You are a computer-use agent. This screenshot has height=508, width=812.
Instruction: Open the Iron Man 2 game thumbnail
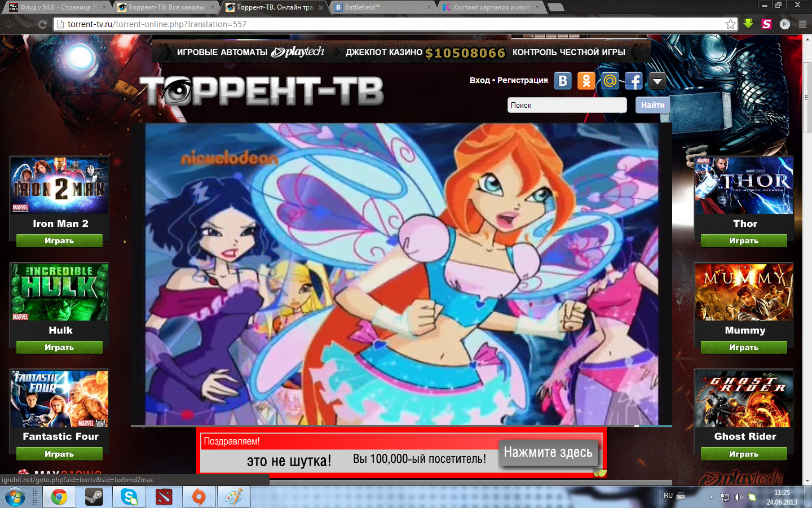[x=60, y=186]
